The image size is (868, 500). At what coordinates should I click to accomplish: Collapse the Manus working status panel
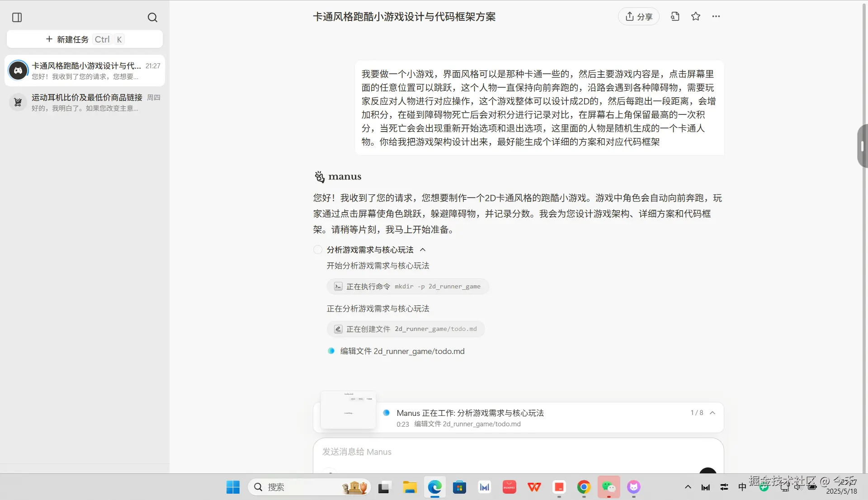712,413
